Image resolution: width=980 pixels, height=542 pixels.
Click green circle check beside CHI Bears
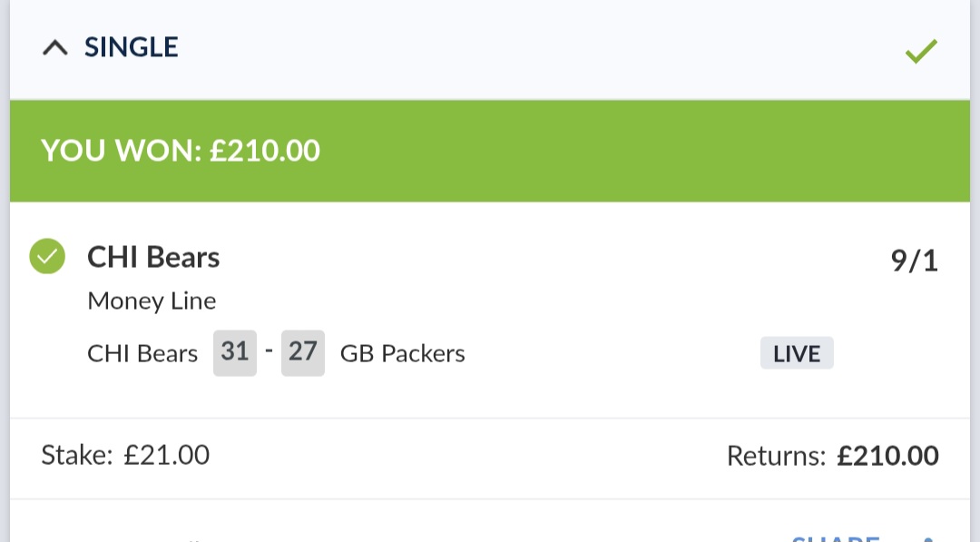click(x=47, y=257)
